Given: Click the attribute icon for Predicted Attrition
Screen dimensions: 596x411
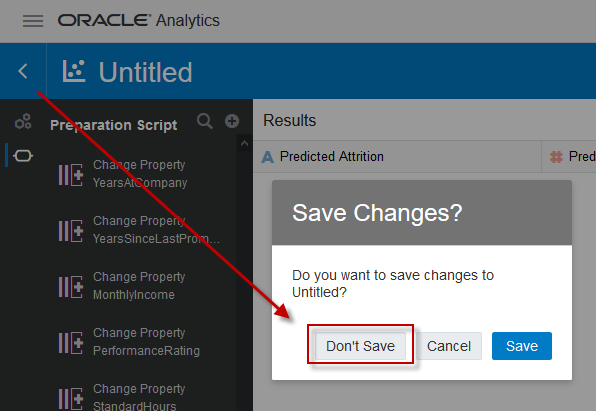Looking at the screenshot, I should [x=268, y=157].
